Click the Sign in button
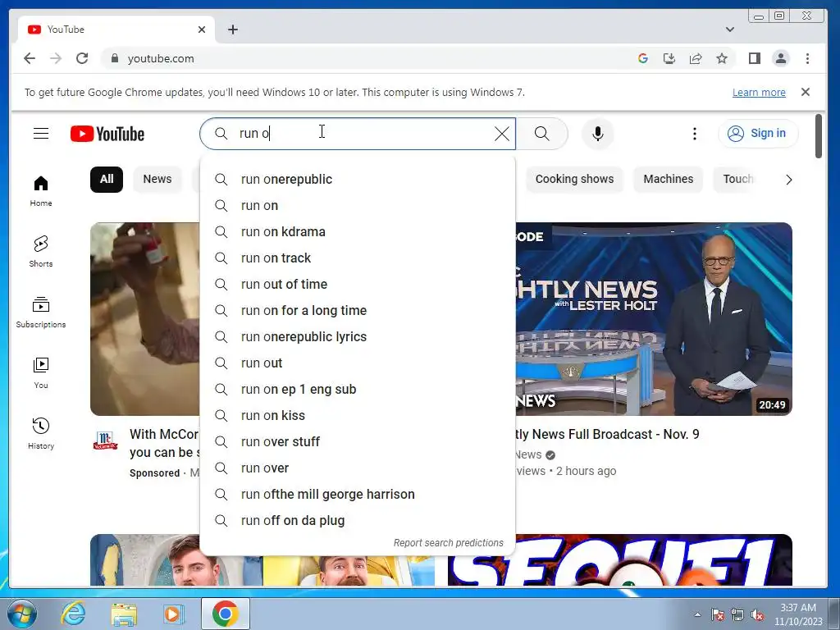The image size is (840, 630). coord(758,134)
